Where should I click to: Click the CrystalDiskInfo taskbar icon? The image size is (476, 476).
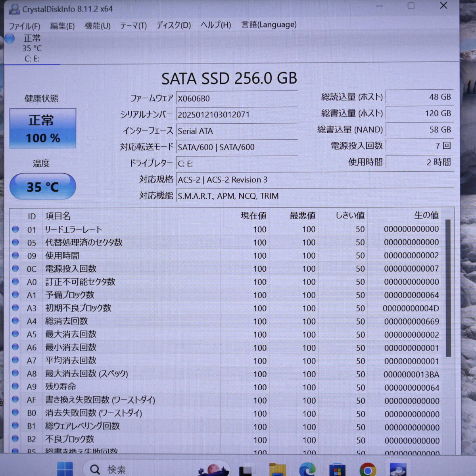click(x=398, y=470)
